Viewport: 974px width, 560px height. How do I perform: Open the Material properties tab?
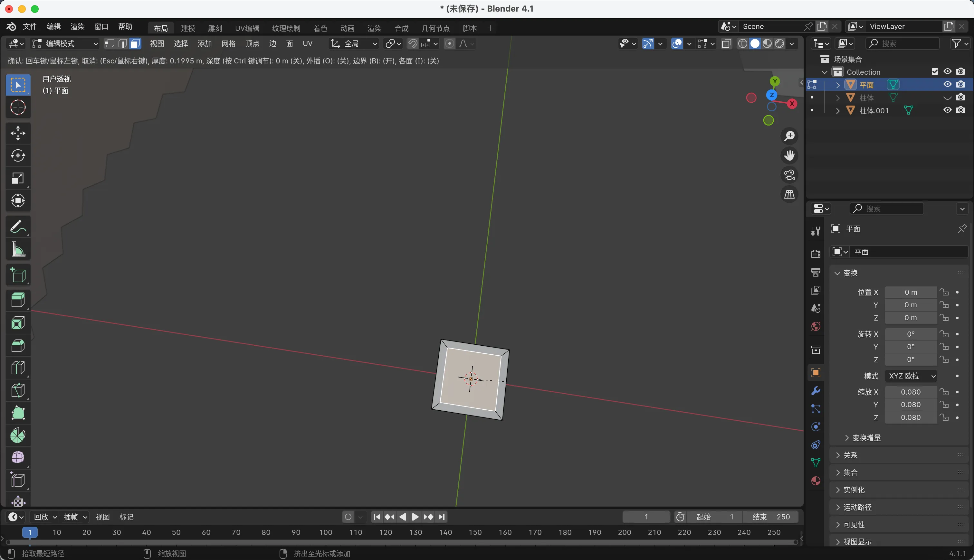point(816,481)
